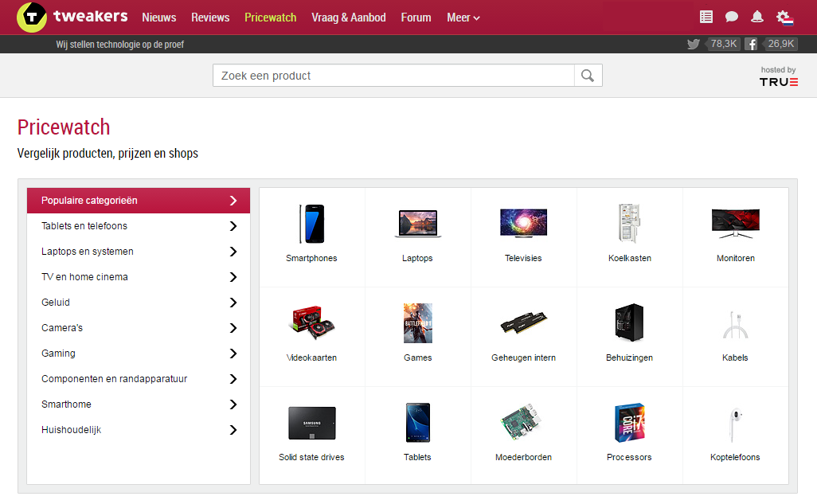Open the settings gear with flag icon
The image size is (817, 504).
[x=784, y=18]
